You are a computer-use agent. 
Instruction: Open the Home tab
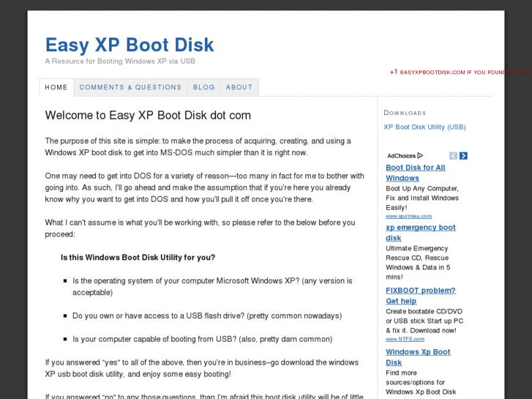coord(56,87)
